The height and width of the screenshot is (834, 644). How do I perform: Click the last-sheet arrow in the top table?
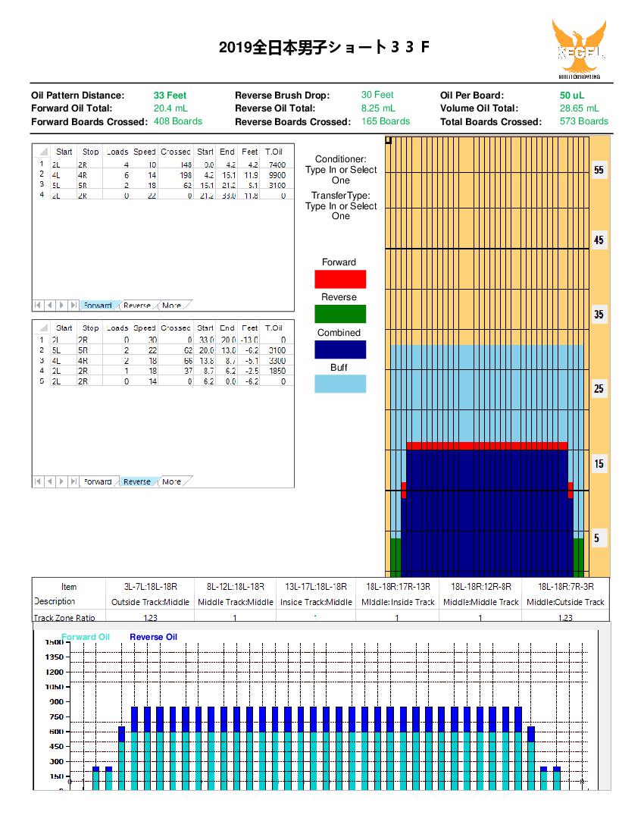coord(73,306)
